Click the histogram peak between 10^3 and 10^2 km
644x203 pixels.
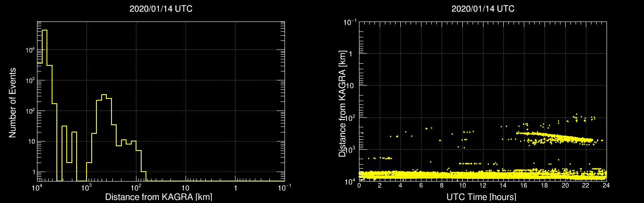click(104, 137)
